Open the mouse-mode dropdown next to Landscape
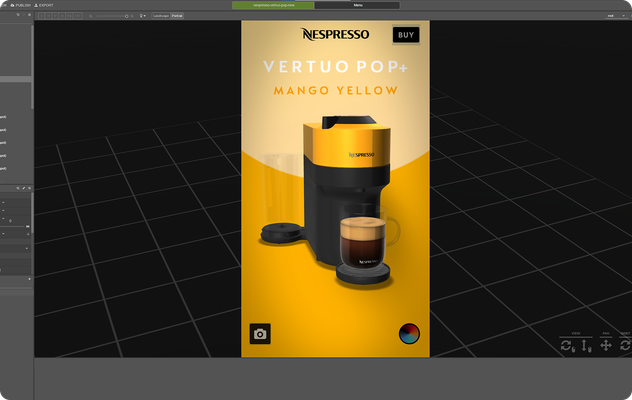Screen dimensions: 632x400 click(x=142, y=16)
